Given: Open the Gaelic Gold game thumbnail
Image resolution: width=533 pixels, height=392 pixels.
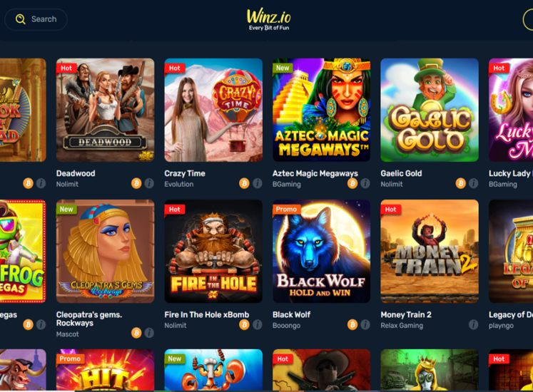Looking at the screenshot, I should (x=430, y=110).
